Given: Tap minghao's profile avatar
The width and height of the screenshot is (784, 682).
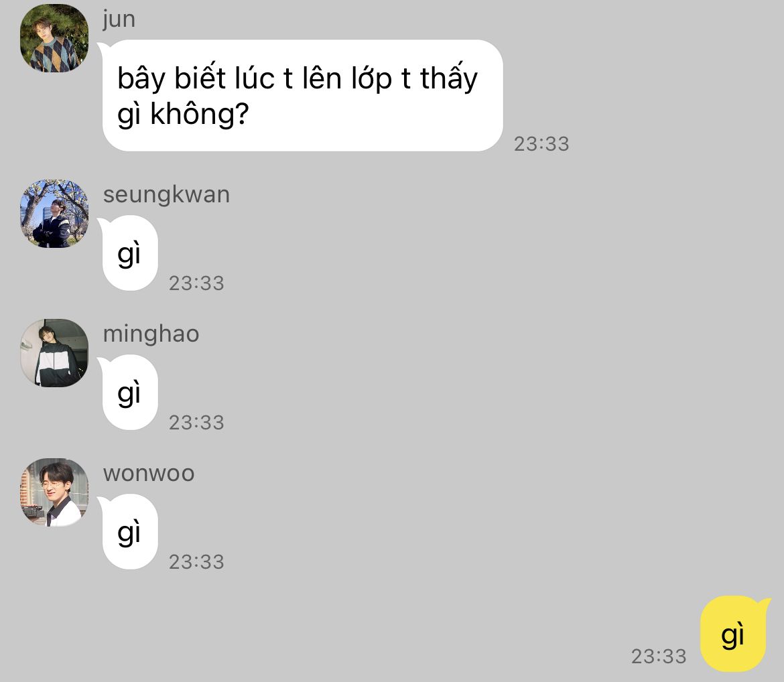Looking at the screenshot, I should pos(54,353).
